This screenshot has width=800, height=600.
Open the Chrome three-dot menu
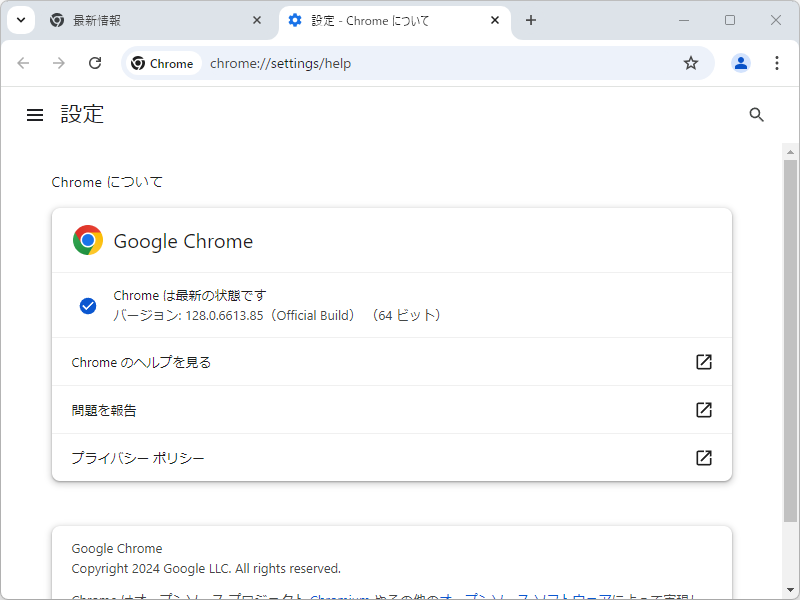pos(777,62)
